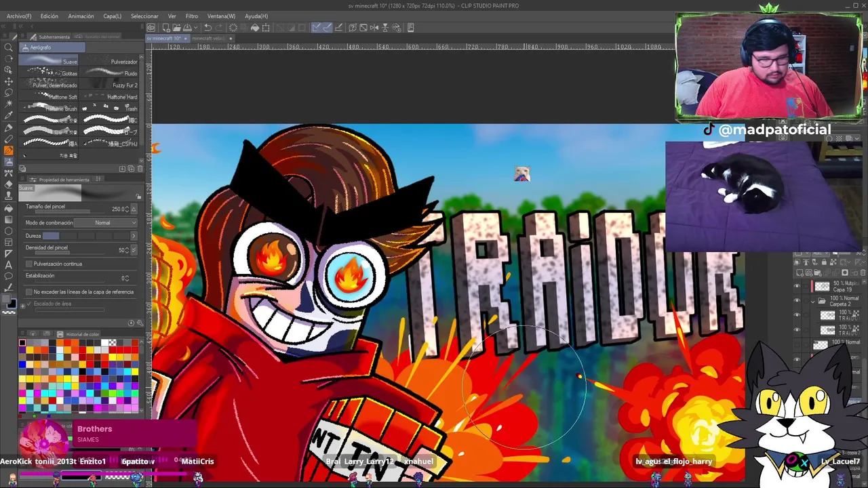The image size is (868, 488).
Task: Toggle visibility of Carpeta 2 folder layer
Action: coord(797,302)
